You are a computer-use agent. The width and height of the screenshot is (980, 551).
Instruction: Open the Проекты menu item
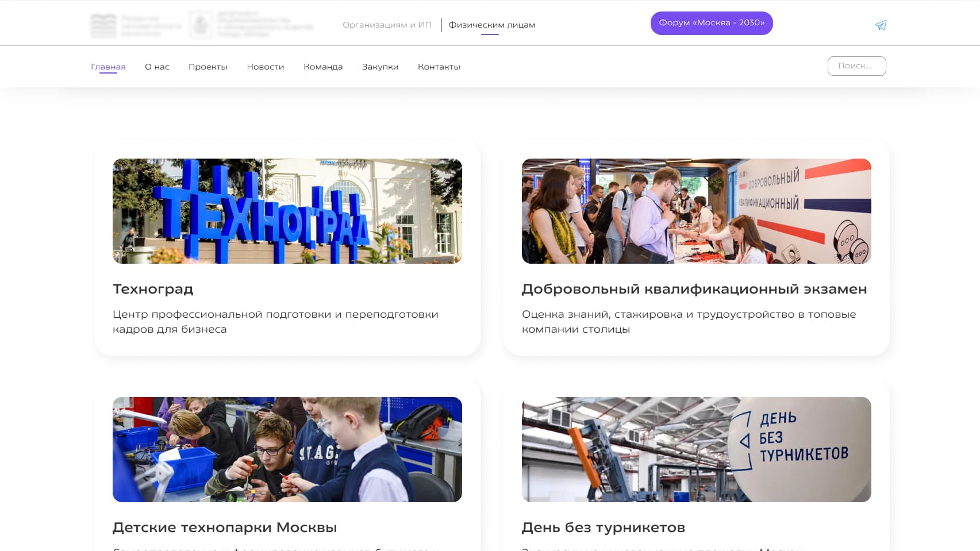pyautogui.click(x=208, y=67)
